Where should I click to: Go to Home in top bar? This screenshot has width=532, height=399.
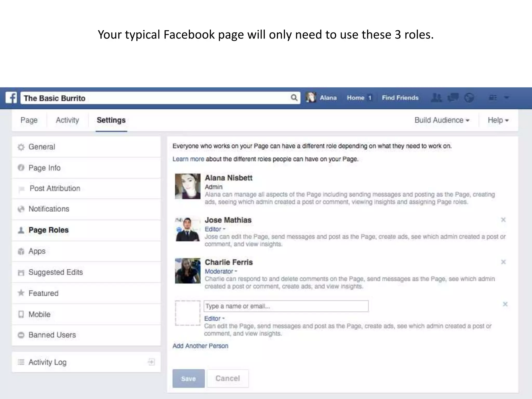356,98
